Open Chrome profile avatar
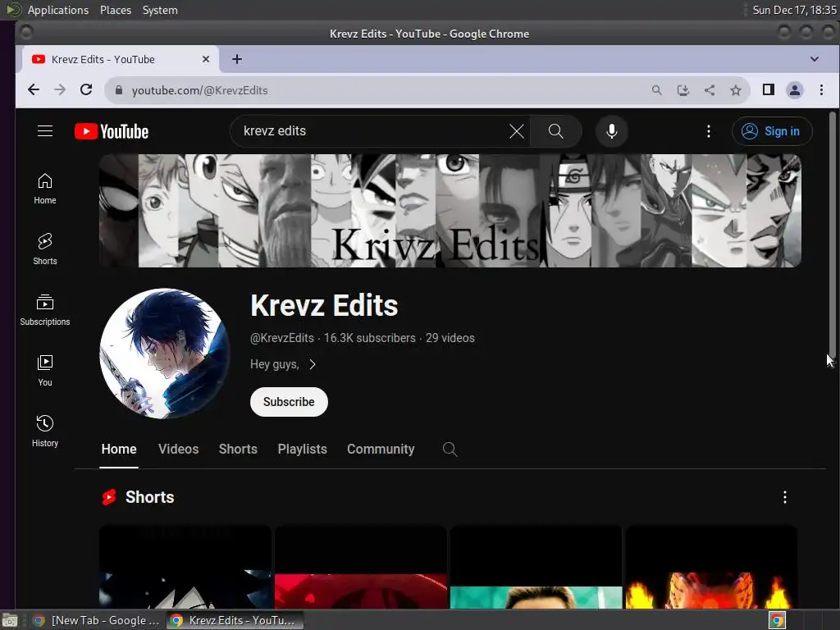Screen dimensions: 840x630 coord(794,90)
